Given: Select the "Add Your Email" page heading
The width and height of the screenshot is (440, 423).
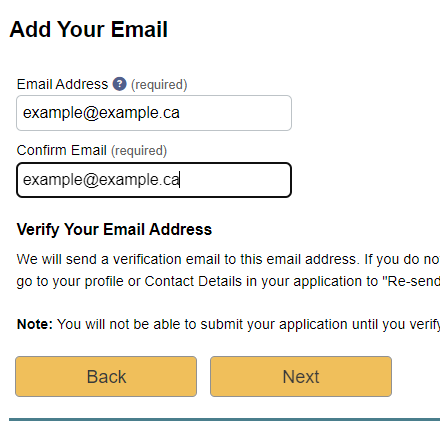Looking at the screenshot, I should pyautogui.click(x=89, y=29).
